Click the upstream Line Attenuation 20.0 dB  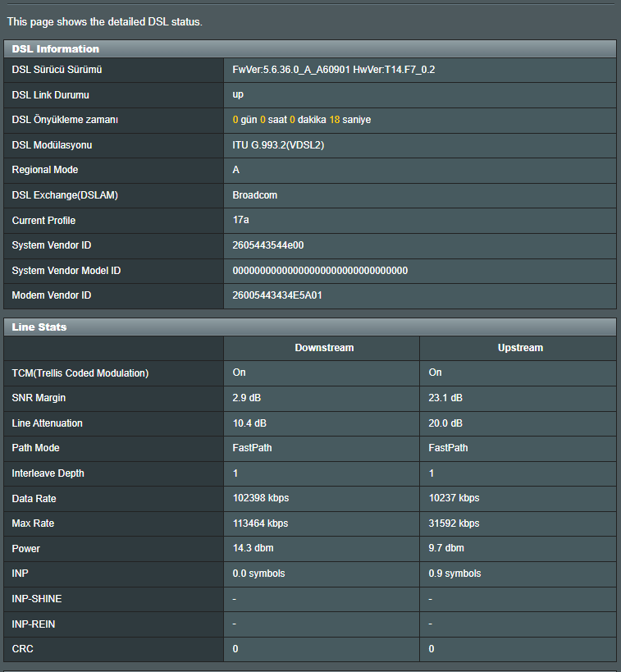pos(445,423)
